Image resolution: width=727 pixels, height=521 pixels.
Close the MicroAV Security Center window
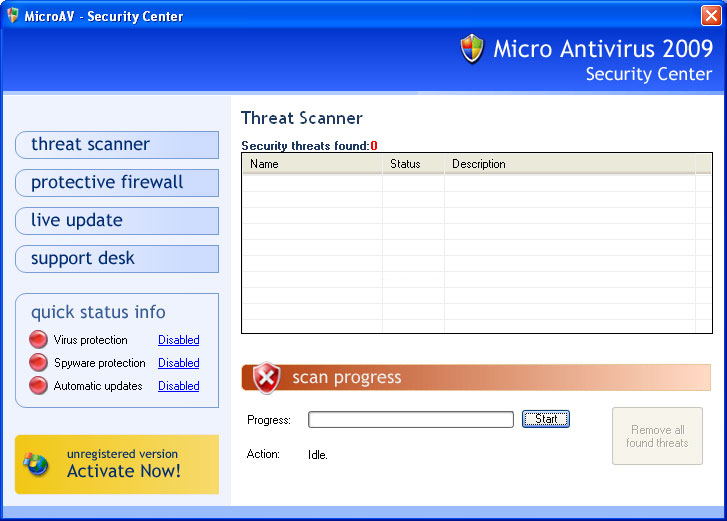(x=711, y=15)
